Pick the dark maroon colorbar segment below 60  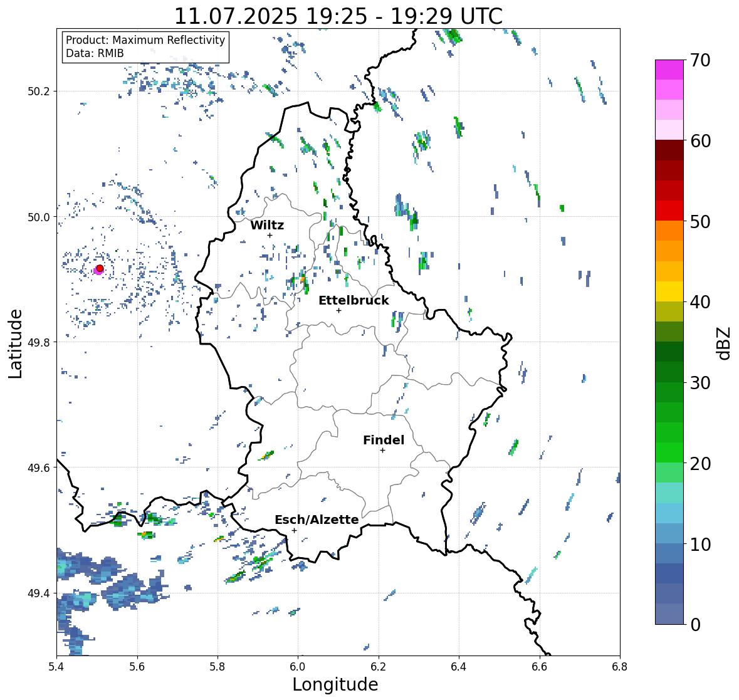669,150
